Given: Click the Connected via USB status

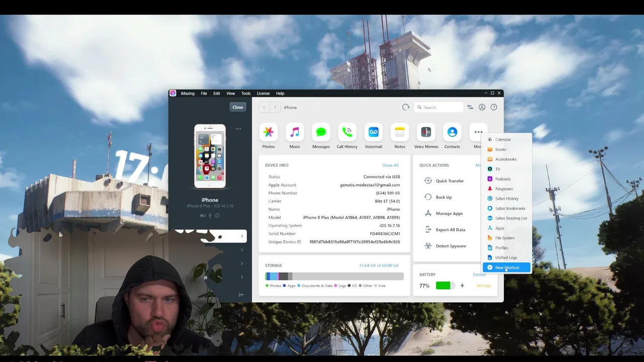Looking at the screenshot, I should (x=382, y=177).
